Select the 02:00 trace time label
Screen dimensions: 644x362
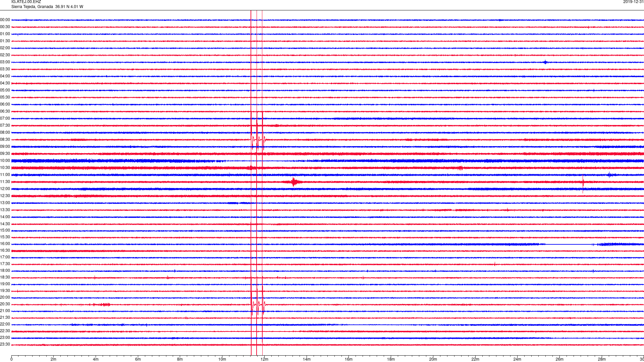[x=5, y=48]
